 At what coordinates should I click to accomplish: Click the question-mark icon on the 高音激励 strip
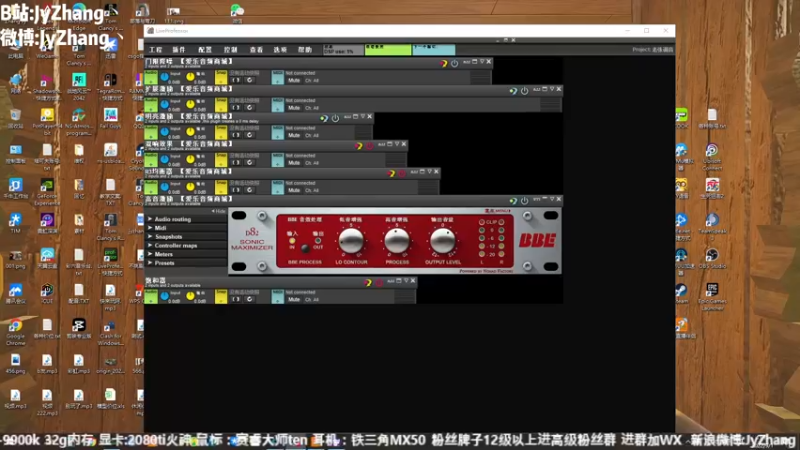[x=513, y=201]
